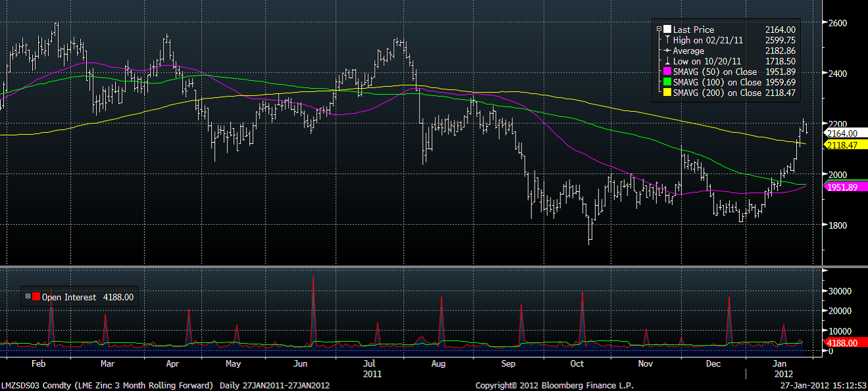Click the gray divider between chart panels
The image size is (868, 391).
(434, 266)
